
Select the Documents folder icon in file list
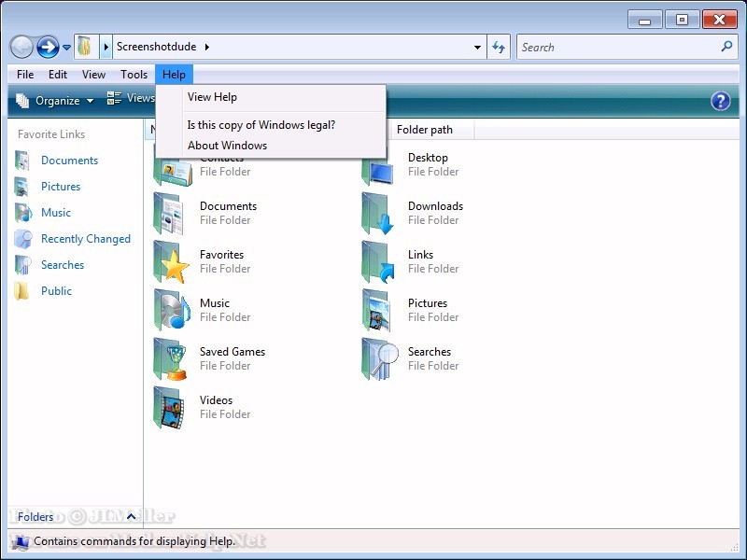(x=170, y=214)
